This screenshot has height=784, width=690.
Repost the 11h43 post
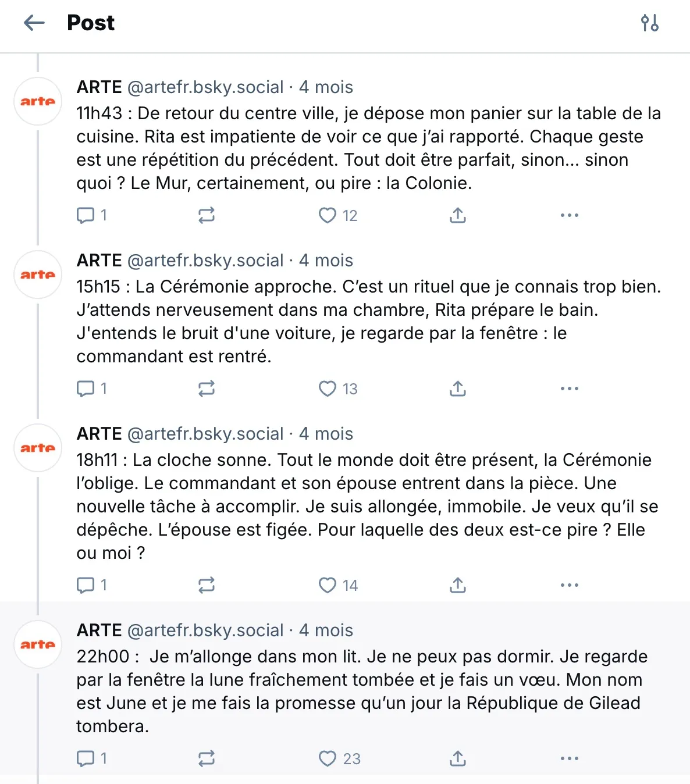[x=207, y=216]
